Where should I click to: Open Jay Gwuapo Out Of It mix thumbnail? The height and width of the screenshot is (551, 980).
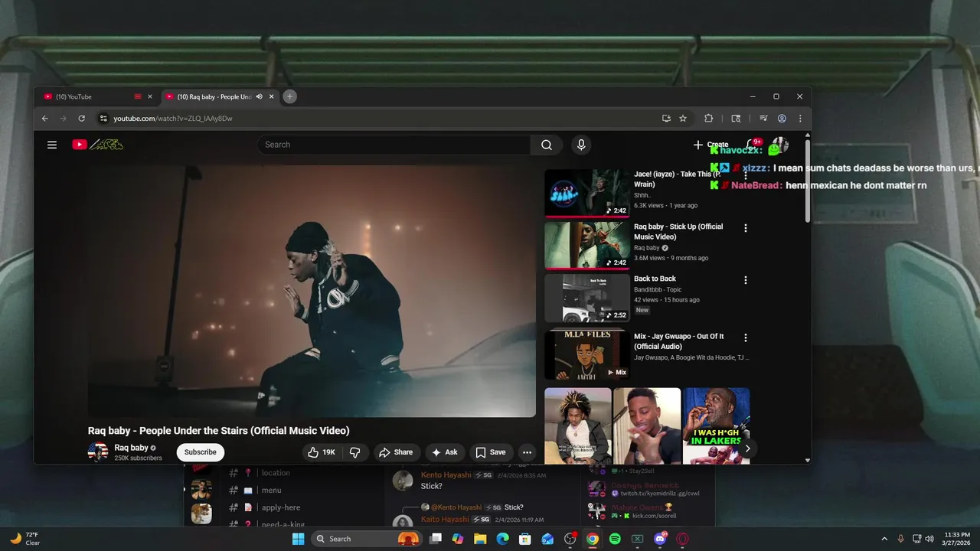pyautogui.click(x=587, y=354)
